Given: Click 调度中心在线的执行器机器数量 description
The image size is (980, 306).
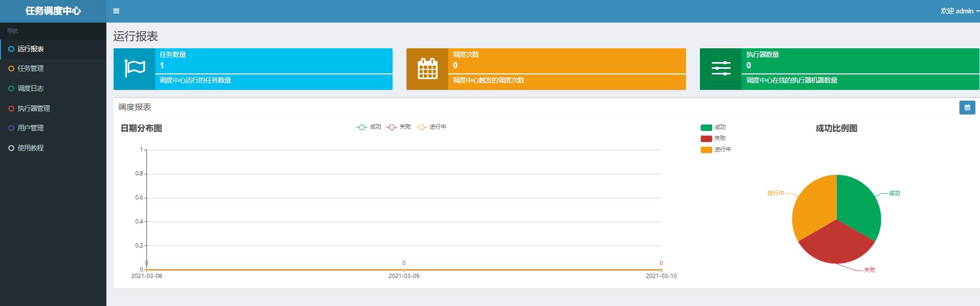Looking at the screenshot, I should [792, 80].
